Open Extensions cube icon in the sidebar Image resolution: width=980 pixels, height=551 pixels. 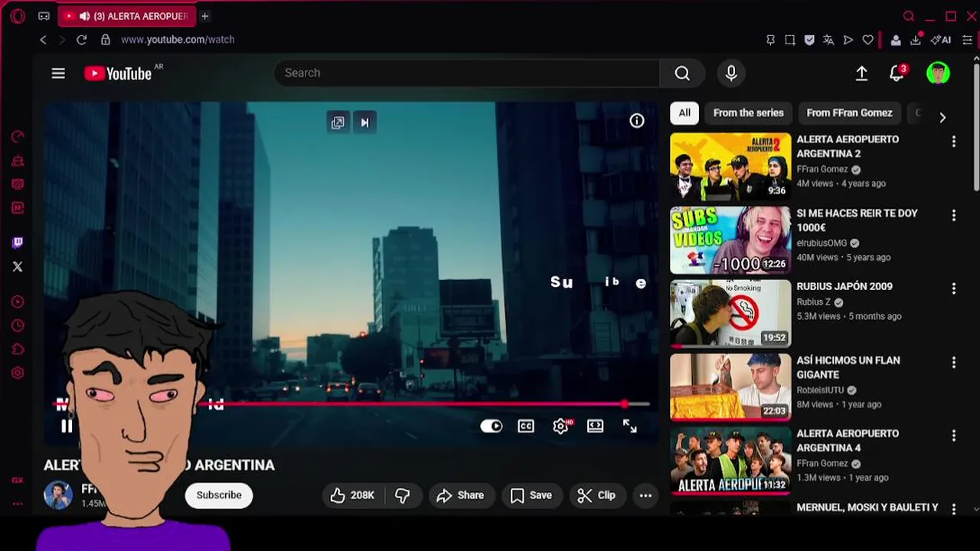[x=18, y=350]
